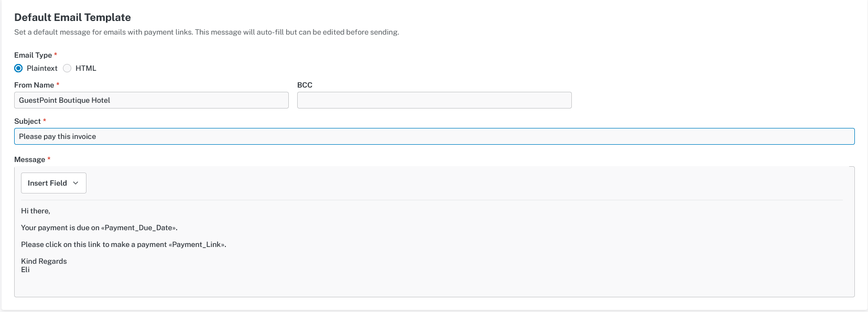The height and width of the screenshot is (312, 868).
Task: Click the 'Your payment is due on' text
Action: click(x=60, y=228)
